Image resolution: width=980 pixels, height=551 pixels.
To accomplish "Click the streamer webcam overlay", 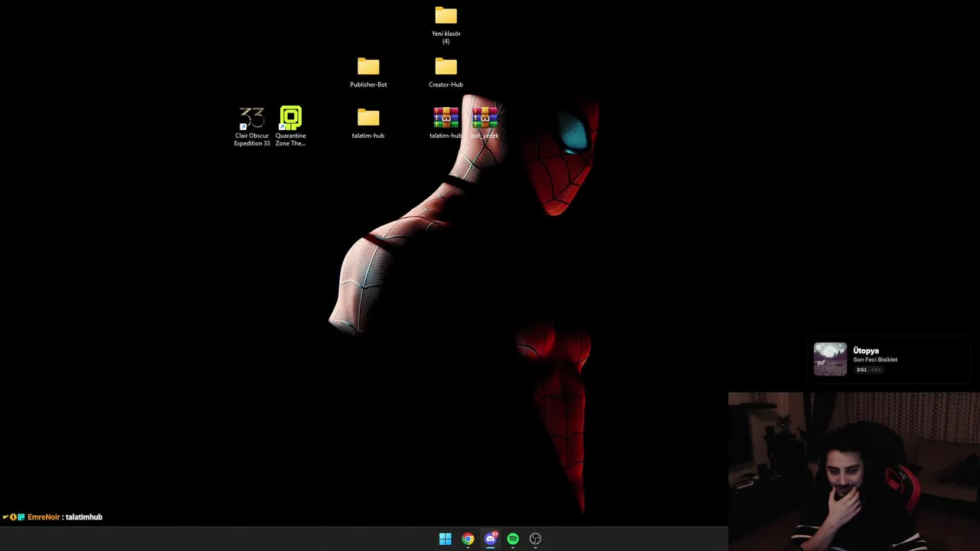I will [854, 471].
